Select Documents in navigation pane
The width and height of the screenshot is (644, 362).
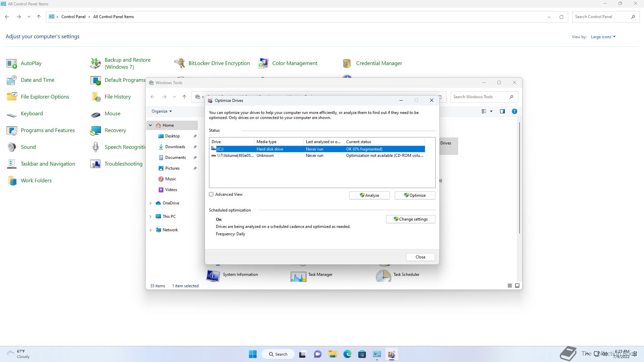click(x=175, y=158)
